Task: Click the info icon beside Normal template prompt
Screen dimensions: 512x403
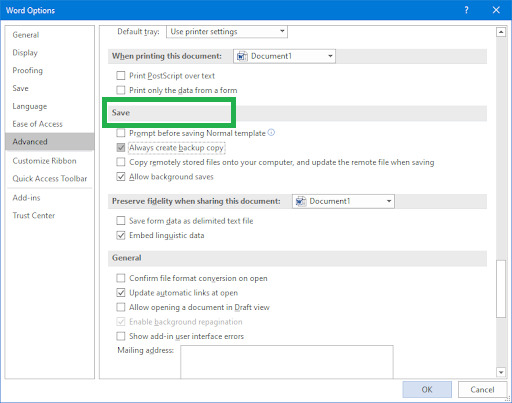Action: 271,133
